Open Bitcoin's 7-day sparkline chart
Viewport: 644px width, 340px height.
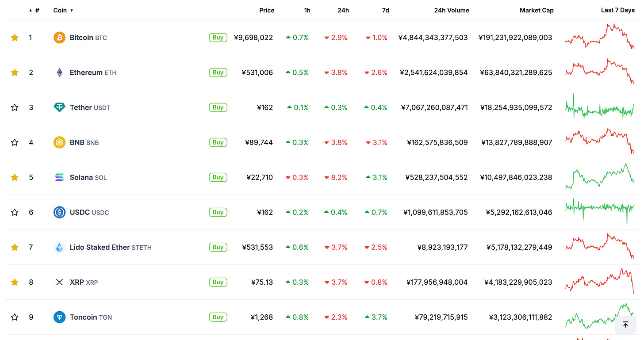tap(599, 36)
